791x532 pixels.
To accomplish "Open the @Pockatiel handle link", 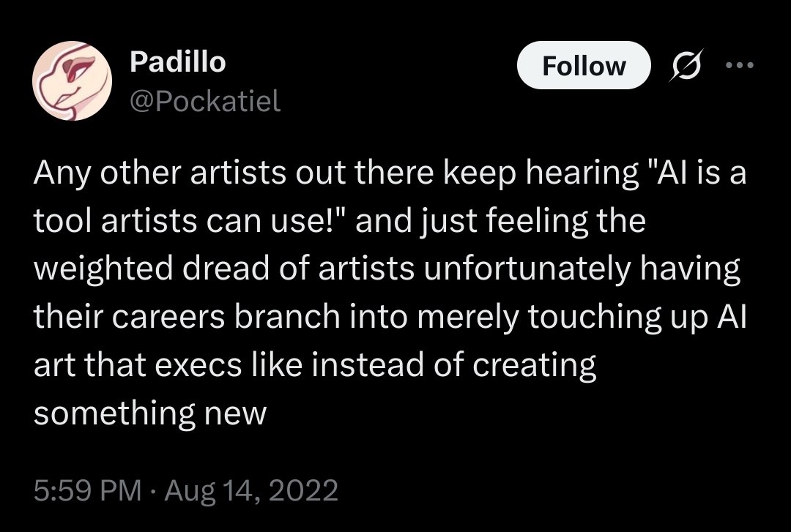I will click(x=204, y=102).
